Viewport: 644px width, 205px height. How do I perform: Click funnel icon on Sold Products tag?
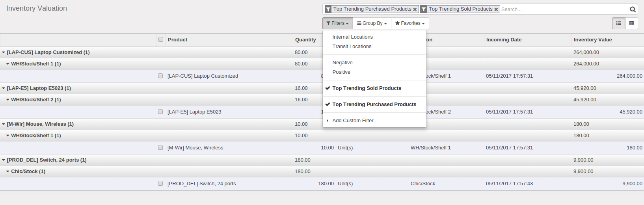[423, 9]
